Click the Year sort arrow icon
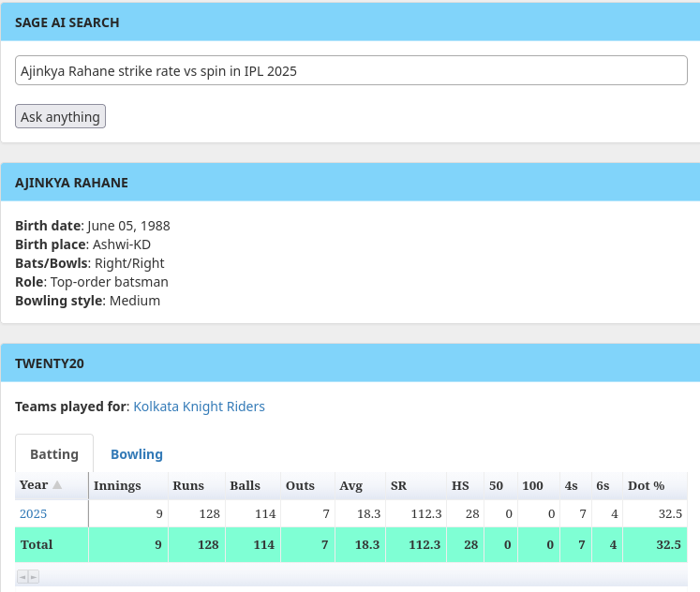 (57, 484)
